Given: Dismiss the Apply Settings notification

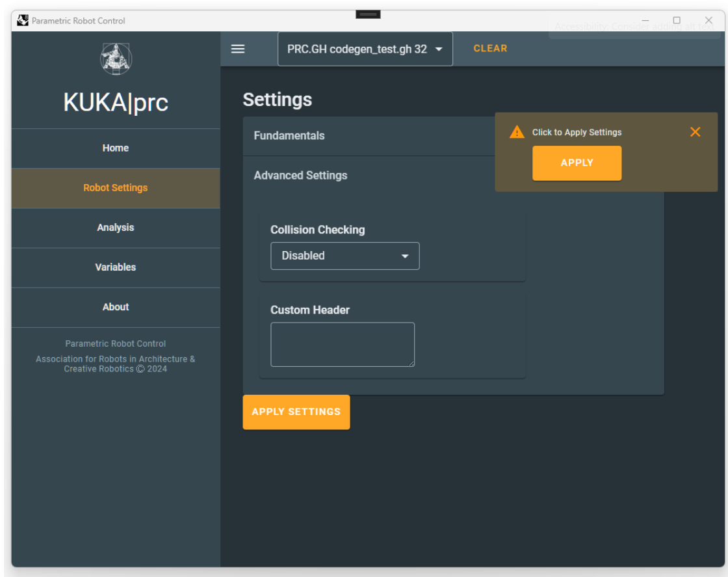Looking at the screenshot, I should (695, 132).
